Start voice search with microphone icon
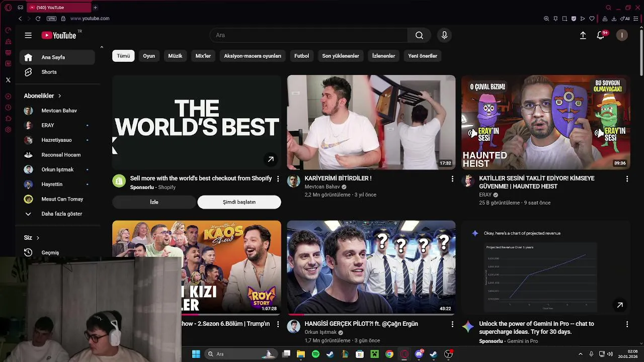Screen dimensions: 644x362 [444, 35]
